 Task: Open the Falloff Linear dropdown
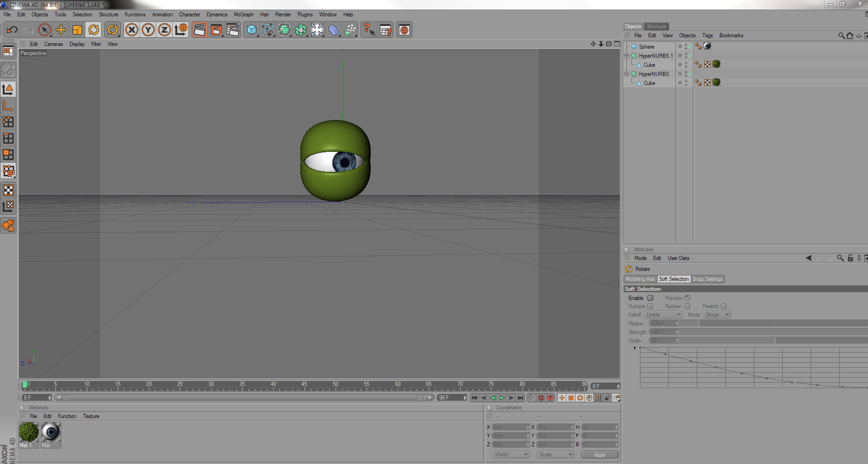click(663, 314)
